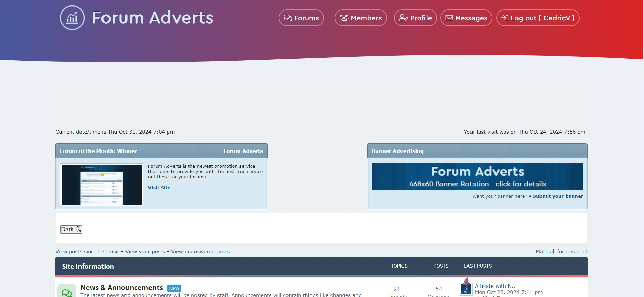Image resolution: width=644 pixels, height=297 pixels.
Task: Click the Forum Adverts link in winner header
Action: [x=243, y=151]
